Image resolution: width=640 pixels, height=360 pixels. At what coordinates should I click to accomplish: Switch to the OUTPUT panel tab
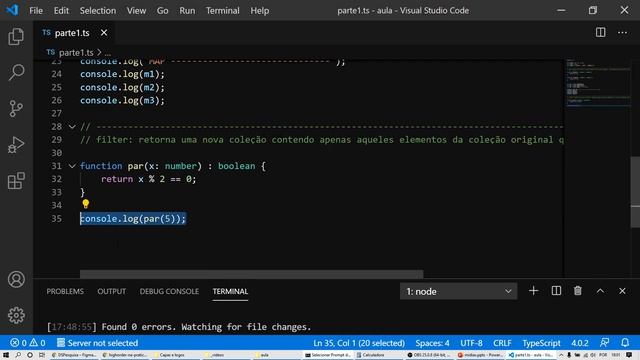[x=111, y=291]
